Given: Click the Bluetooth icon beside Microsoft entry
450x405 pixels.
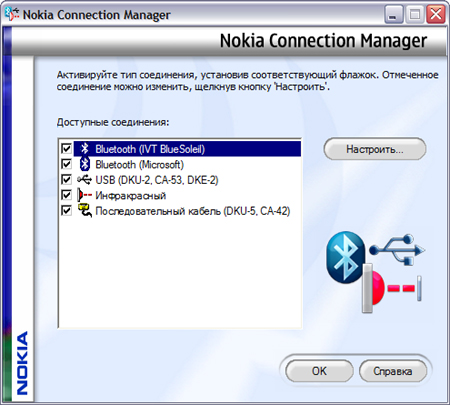Looking at the screenshot, I should click(85, 164).
